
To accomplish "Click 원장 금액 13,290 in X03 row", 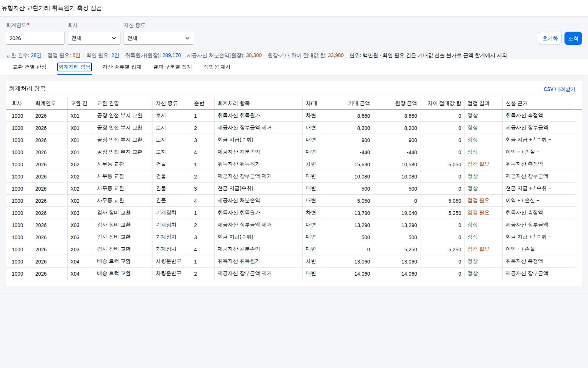I will [409, 225].
